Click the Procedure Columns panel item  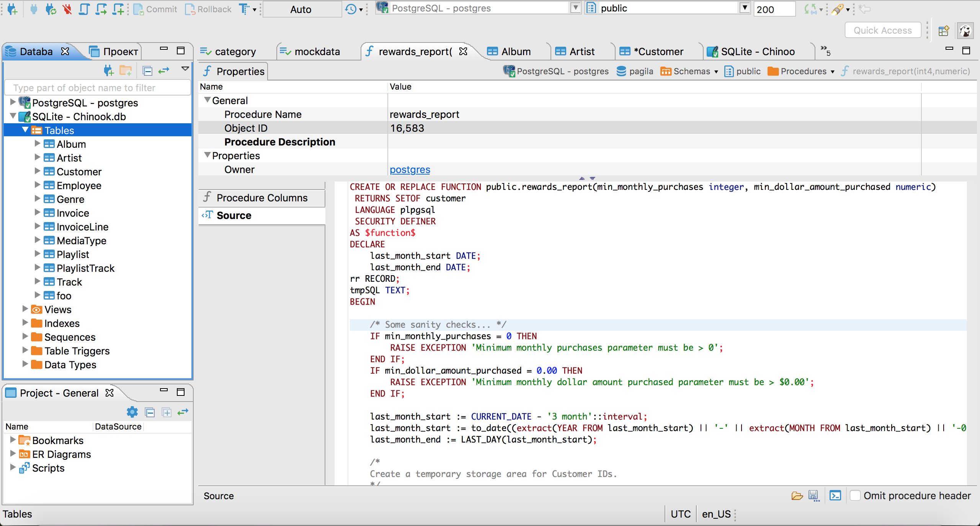(263, 198)
